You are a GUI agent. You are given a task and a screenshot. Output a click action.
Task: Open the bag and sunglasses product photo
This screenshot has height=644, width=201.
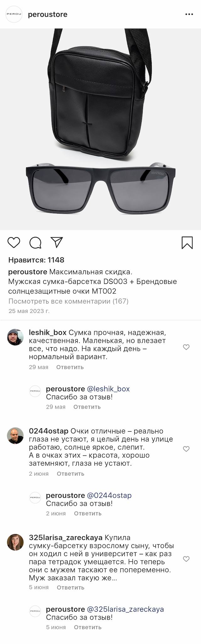(100, 129)
